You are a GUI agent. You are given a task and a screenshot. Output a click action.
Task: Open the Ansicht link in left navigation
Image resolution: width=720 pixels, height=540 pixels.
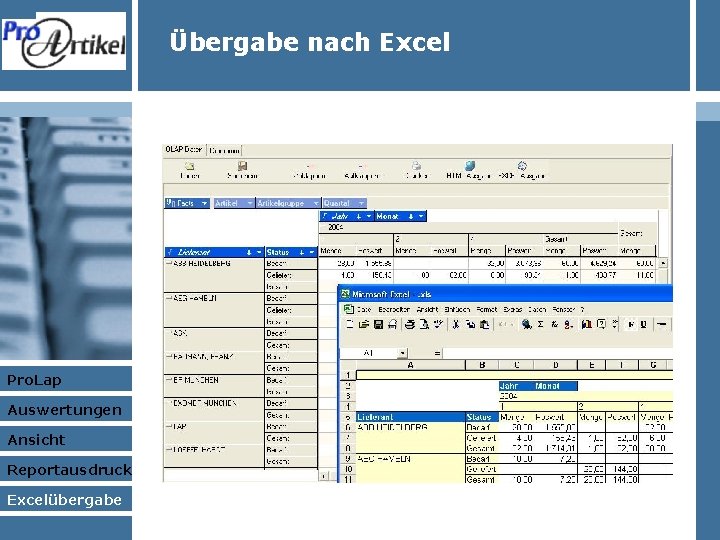click(x=66, y=439)
